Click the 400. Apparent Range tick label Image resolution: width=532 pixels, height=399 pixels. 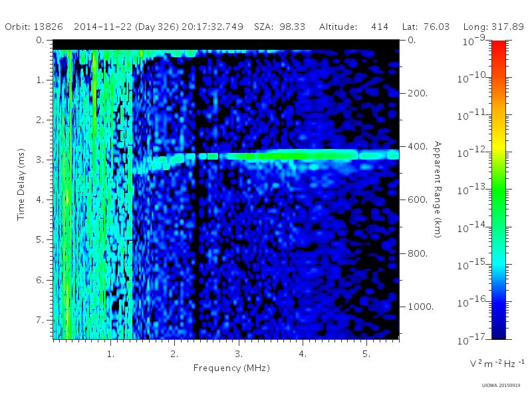click(x=418, y=146)
